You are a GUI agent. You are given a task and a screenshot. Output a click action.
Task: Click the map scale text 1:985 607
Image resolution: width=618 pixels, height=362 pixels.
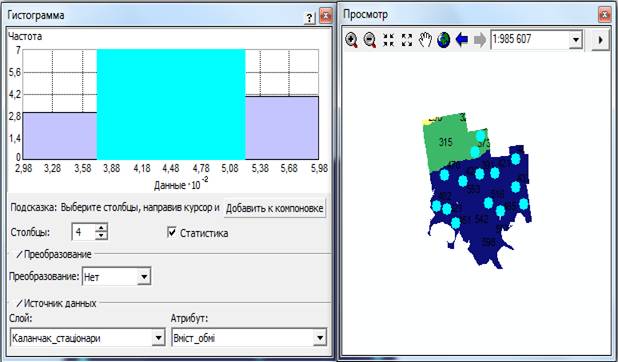pos(512,39)
